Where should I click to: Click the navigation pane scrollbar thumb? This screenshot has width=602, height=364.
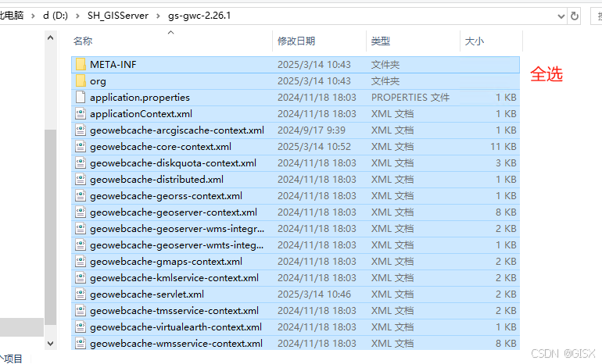tap(50, 227)
